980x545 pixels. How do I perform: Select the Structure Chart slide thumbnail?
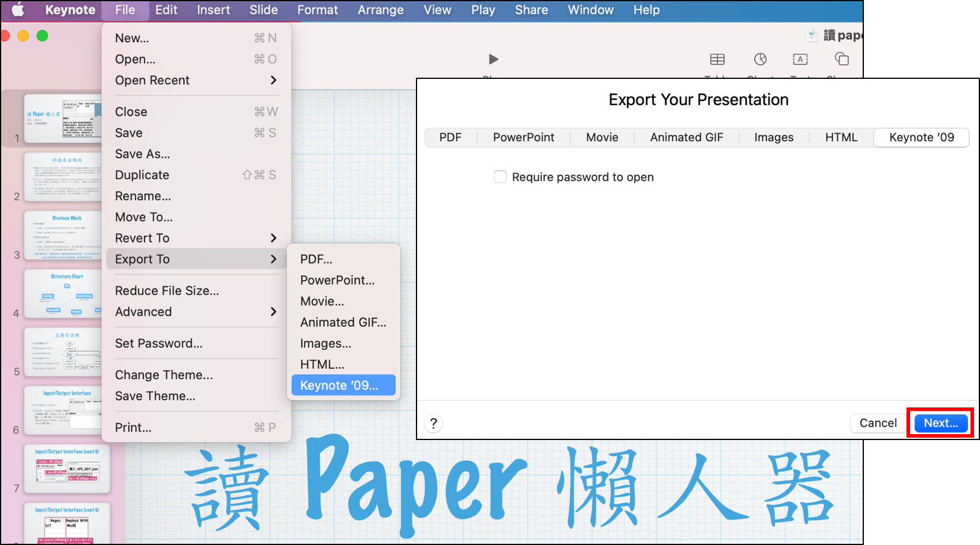(63, 293)
